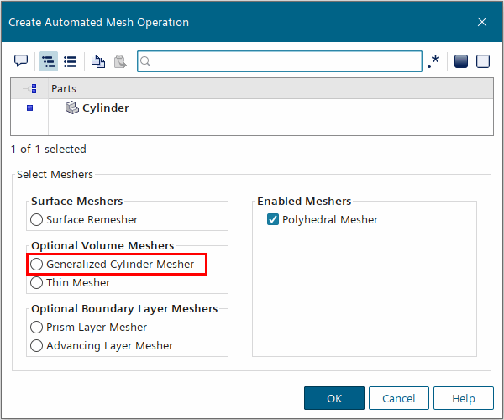Screen dimensions: 504x420
Task: Click the copy selection icon
Action: pyautogui.click(x=98, y=61)
